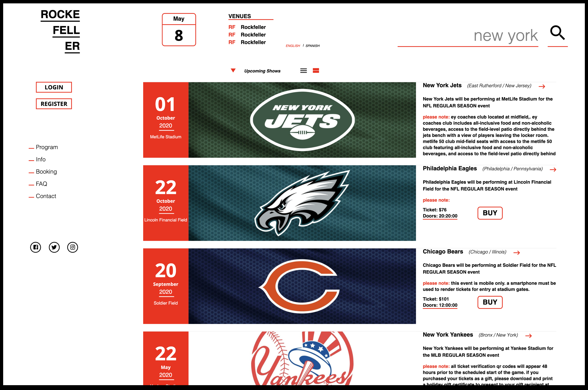The image size is (588, 390).
Task: Open the Facebook social icon
Action: 36,247
